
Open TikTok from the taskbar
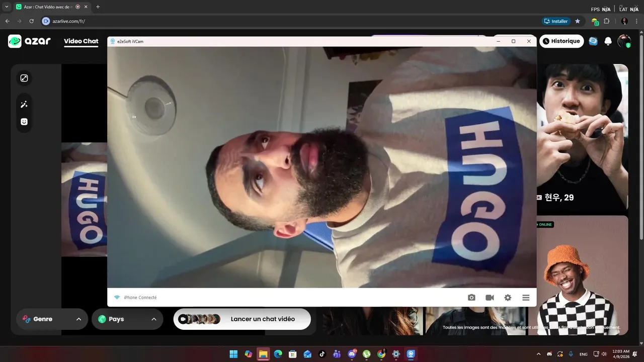pos(323,354)
